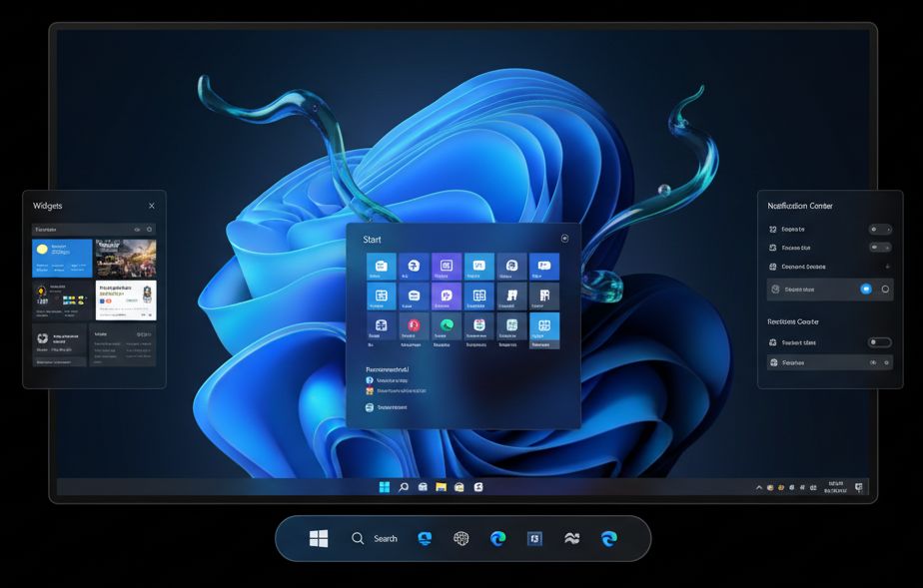Click the circular expand control at Start menu top-right
Image resolution: width=923 pixels, height=588 pixels.
coord(565,239)
